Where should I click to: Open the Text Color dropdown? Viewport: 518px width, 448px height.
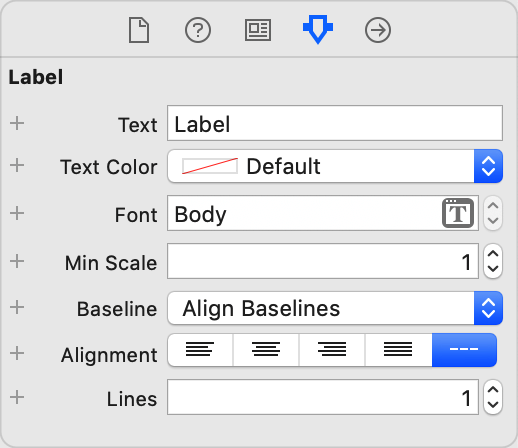click(335, 166)
